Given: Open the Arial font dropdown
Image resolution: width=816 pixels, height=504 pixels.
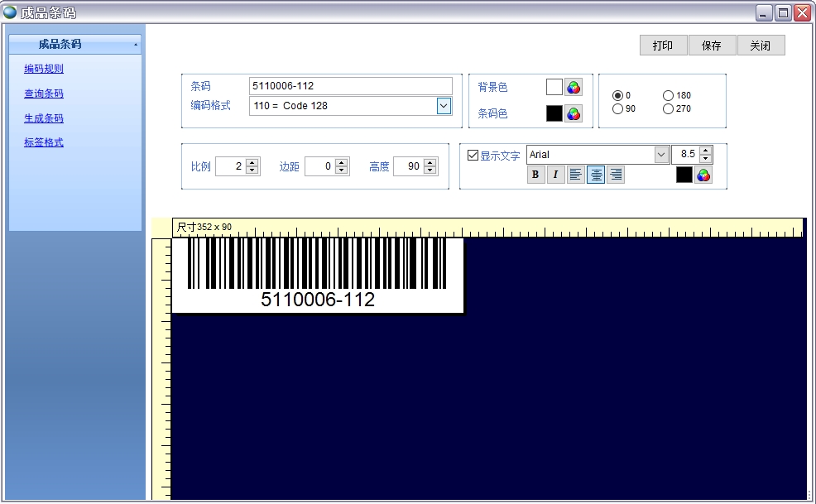Looking at the screenshot, I should tap(660, 154).
